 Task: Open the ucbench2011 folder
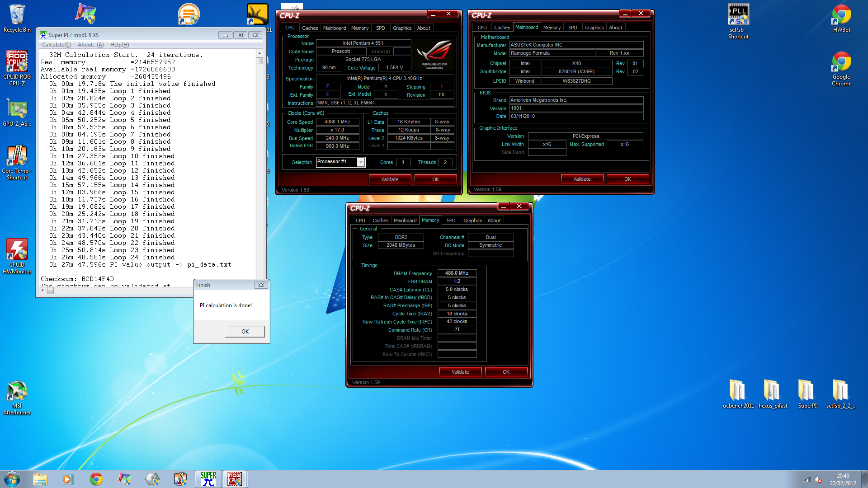pos(738,394)
